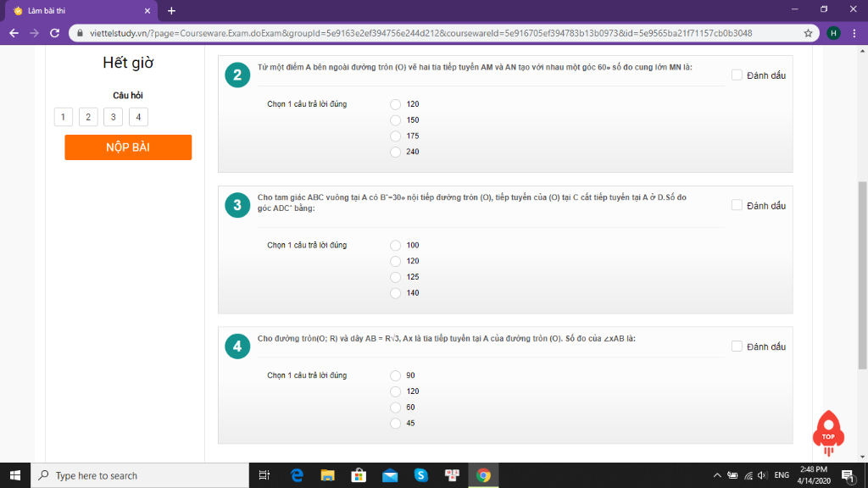This screenshot has height=488, width=868.
Task: Launch Microsoft Edge from the taskbar
Action: (x=297, y=475)
